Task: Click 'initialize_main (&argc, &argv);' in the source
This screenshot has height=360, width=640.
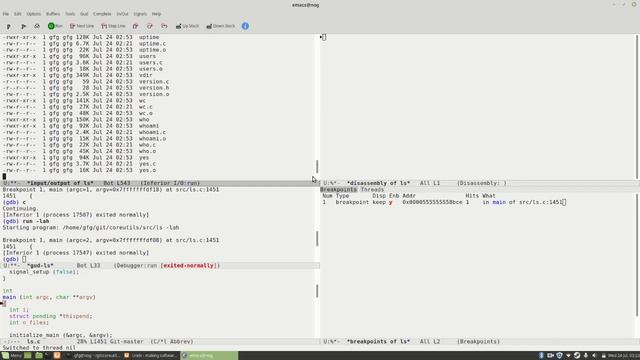Action: coord(60,335)
